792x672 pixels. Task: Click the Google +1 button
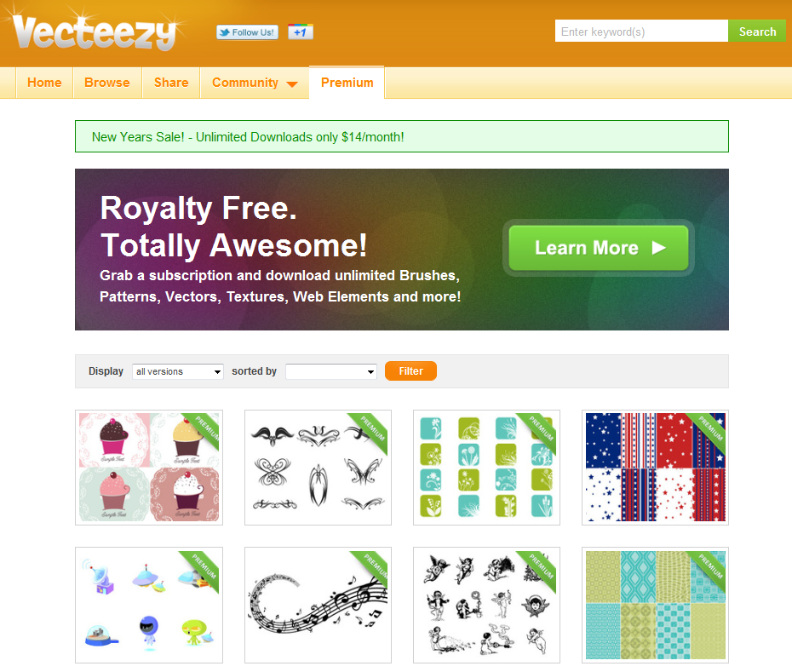click(301, 32)
